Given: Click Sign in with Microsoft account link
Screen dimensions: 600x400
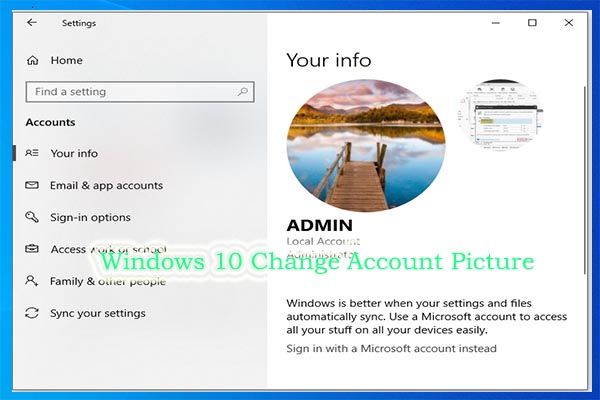Looking at the screenshot, I should coord(391,348).
